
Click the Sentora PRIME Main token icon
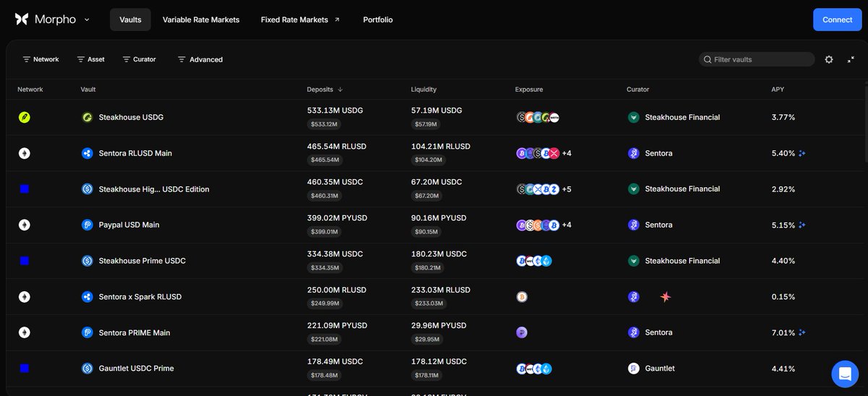point(88,332)
